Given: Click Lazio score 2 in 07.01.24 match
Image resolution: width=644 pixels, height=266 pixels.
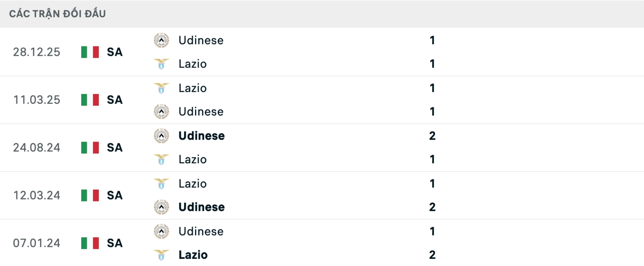Looking at the screenshot, I should point(432,255).
